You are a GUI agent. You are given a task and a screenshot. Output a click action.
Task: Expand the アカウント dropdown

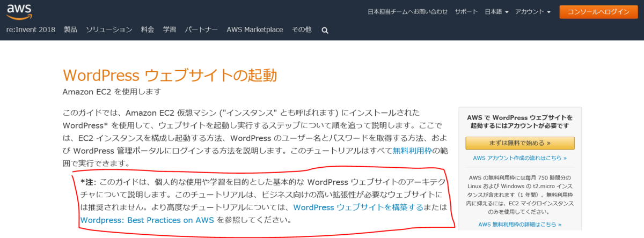tap(533, 11)
